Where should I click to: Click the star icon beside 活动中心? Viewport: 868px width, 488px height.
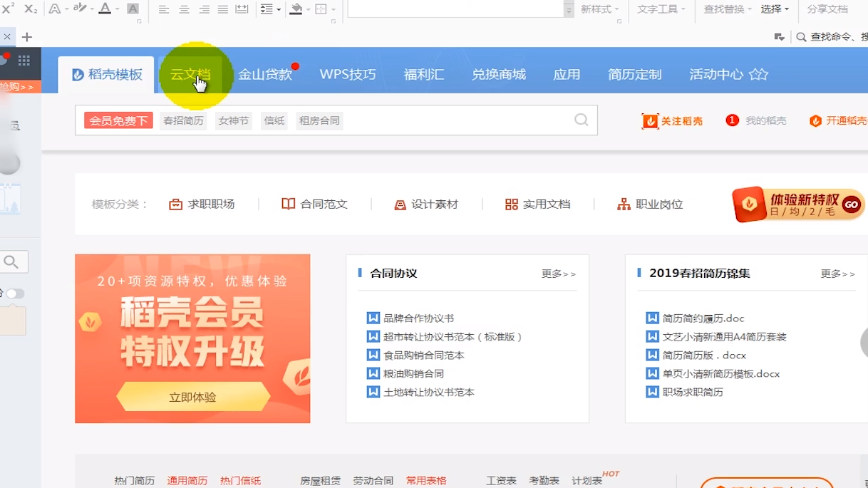pyautogui.click(x=758, y=74)
